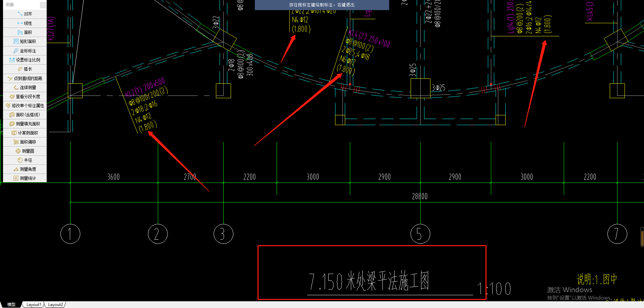This screenshot has width=644, height=308.
Task: Click the dimension value 2700
Action: [190, 177]
